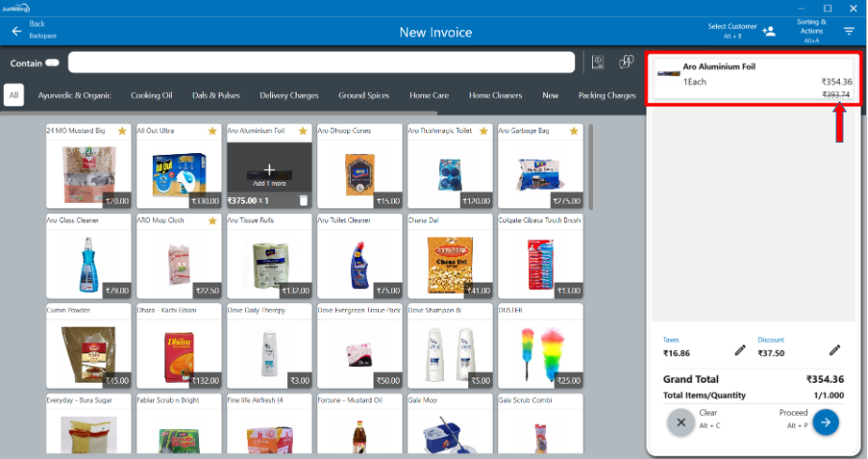
Task: Click the product search input field
Action: (321, 63)
